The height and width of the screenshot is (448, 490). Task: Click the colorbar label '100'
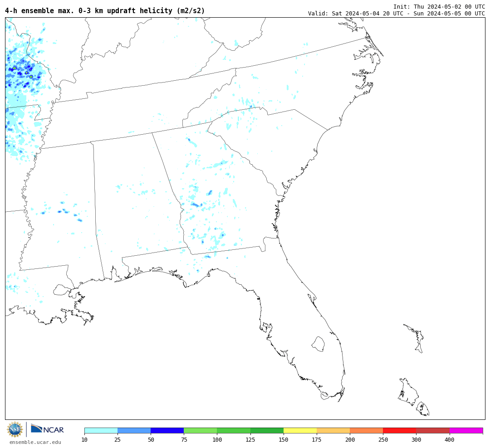coord(217,440)
